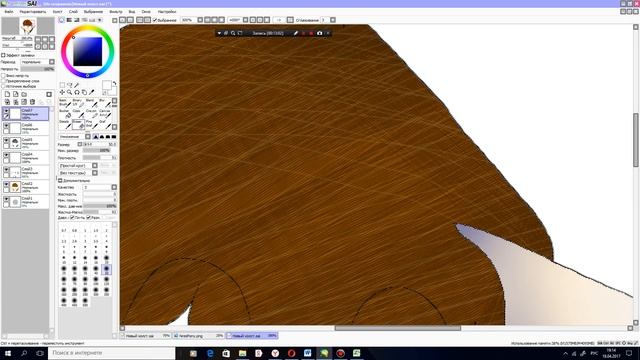This screenshot has width=640, height=360.
Task: Select the eyedropper color picker tool
Action: coord(91,92)
